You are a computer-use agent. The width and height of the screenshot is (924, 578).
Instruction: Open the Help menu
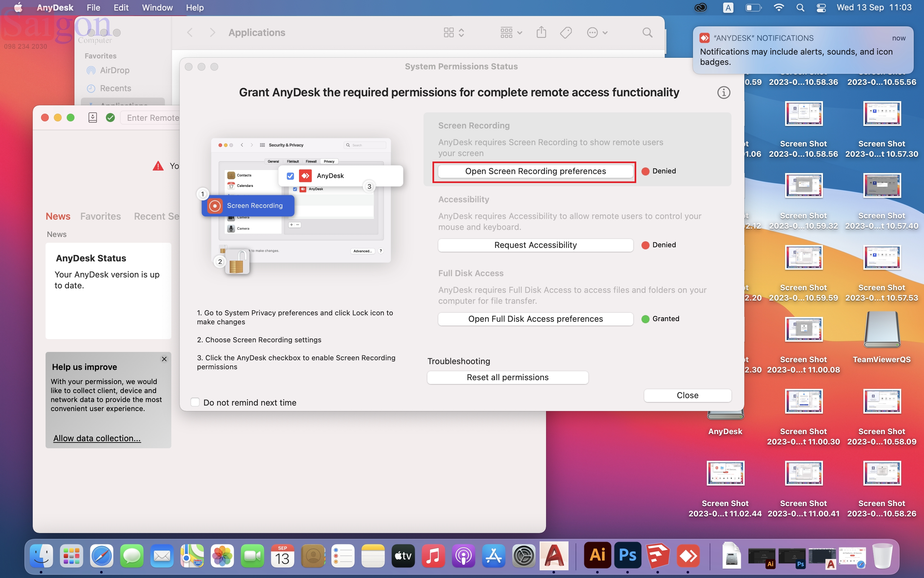[195, 8]
